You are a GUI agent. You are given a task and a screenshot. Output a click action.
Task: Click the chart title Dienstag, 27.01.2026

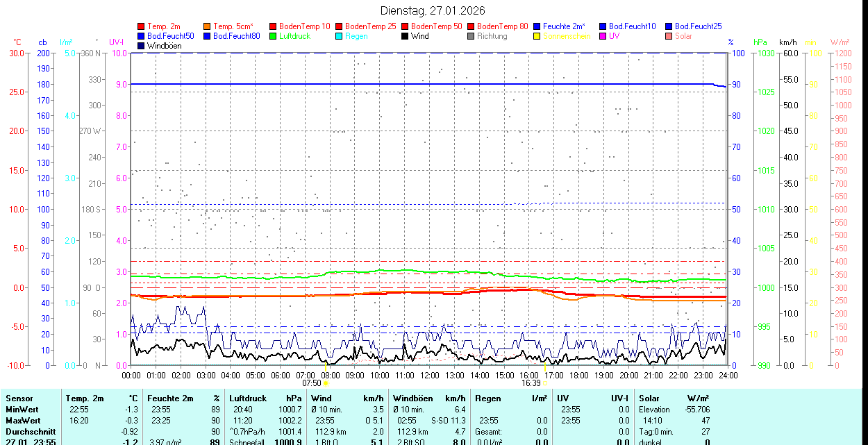point(433,10)
